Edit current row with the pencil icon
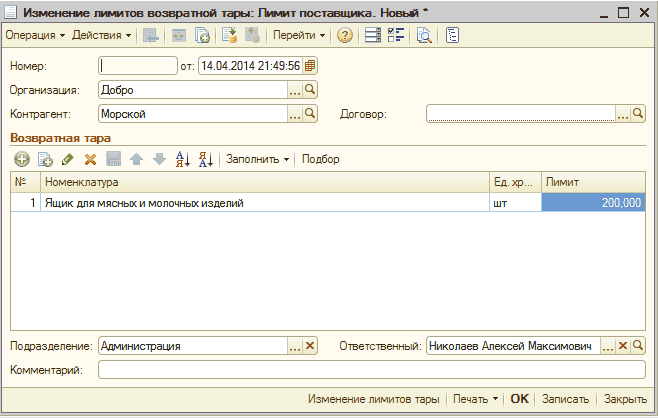This screenshot has height=418, width=658. [68, 159]
